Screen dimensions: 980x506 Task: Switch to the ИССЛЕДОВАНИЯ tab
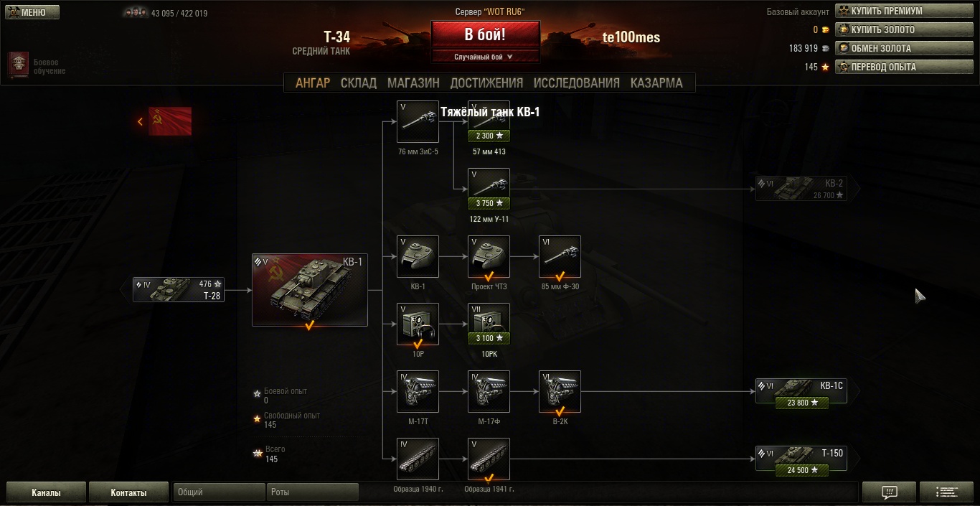[576, 83]
